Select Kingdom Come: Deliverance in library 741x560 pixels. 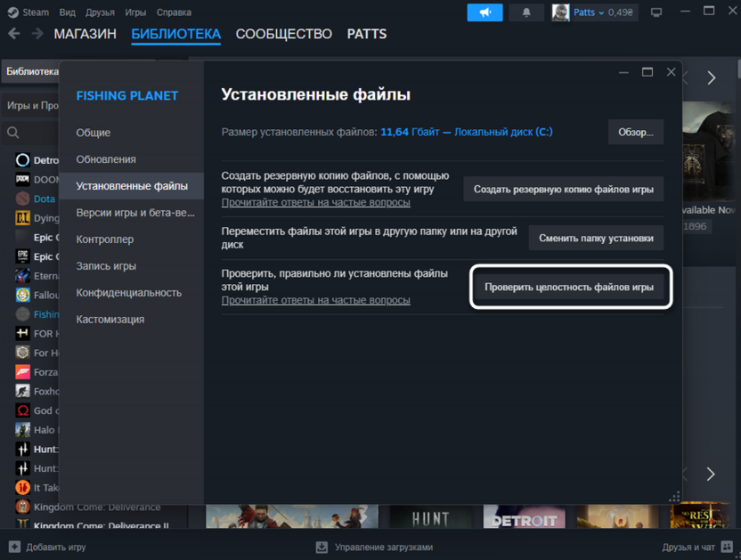tap(97, 507)
